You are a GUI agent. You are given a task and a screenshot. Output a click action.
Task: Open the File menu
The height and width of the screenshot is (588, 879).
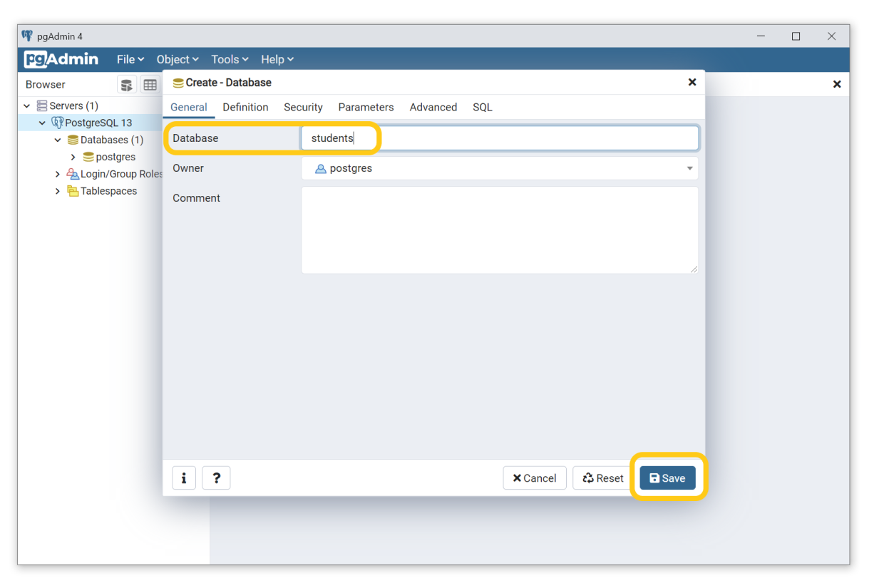130,59
